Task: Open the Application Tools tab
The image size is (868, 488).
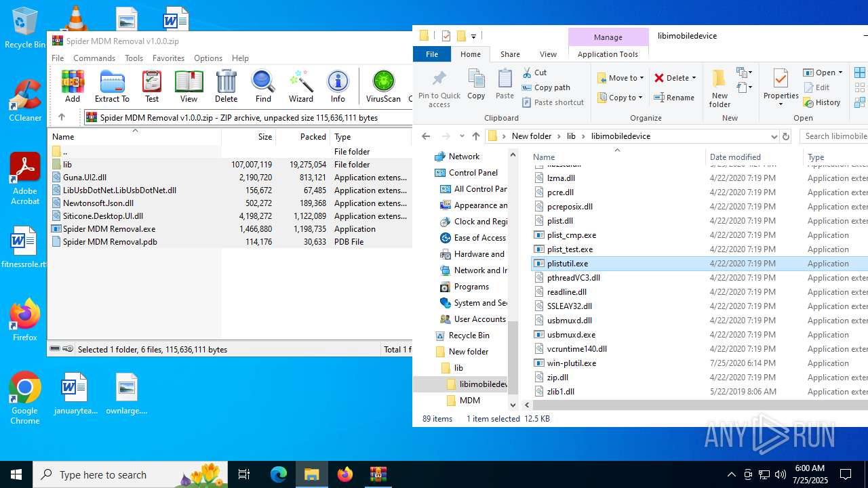Action: [608, 54]
